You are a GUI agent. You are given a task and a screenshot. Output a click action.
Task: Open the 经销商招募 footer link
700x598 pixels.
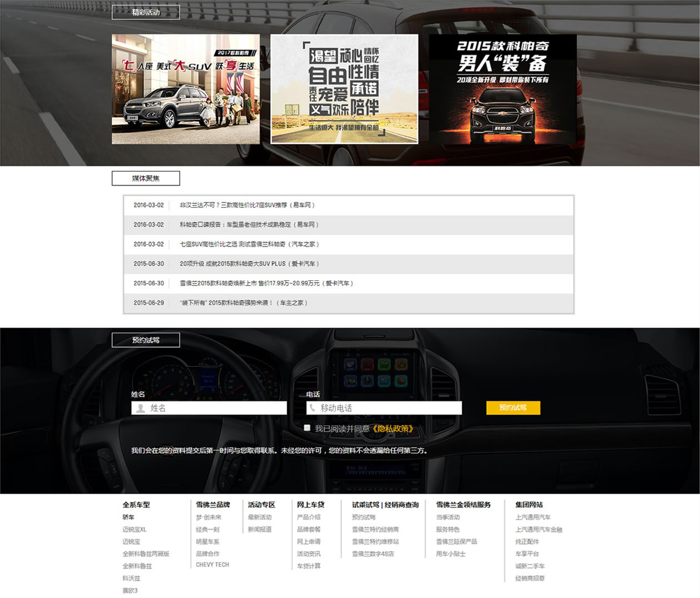[x=530, y=578]
